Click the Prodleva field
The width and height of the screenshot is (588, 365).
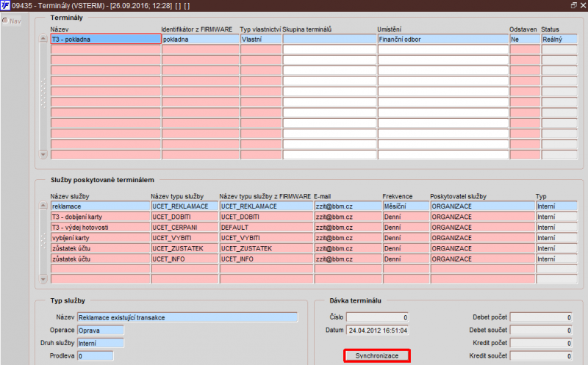click(x=96, y=355)
